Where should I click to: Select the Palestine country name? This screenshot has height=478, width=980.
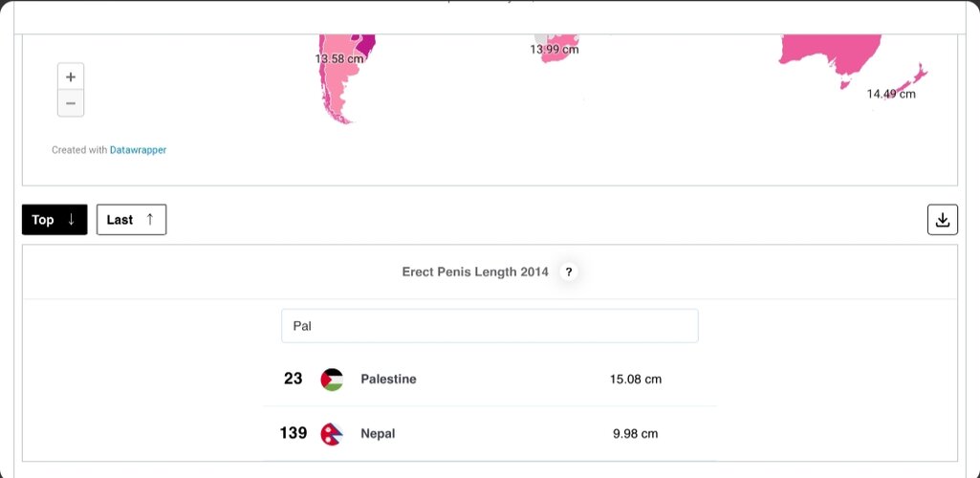click(x=388, y=380)
